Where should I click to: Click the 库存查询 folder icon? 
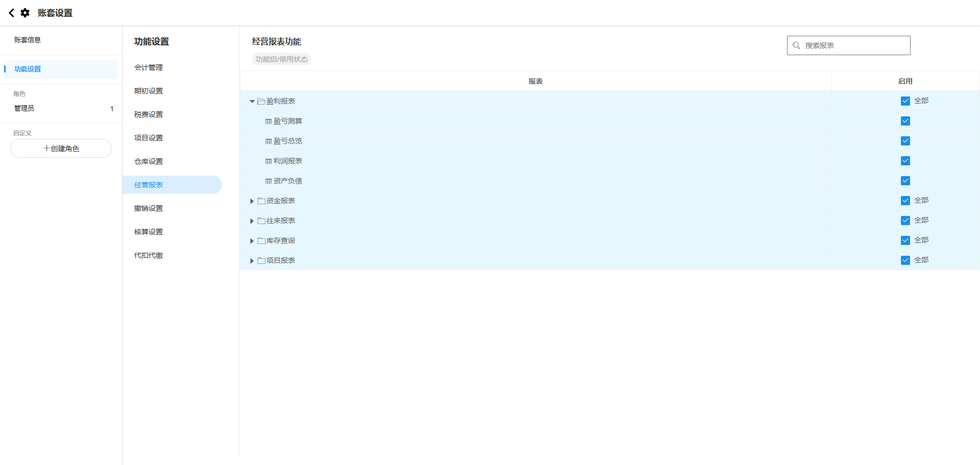[x=261, y=241]
